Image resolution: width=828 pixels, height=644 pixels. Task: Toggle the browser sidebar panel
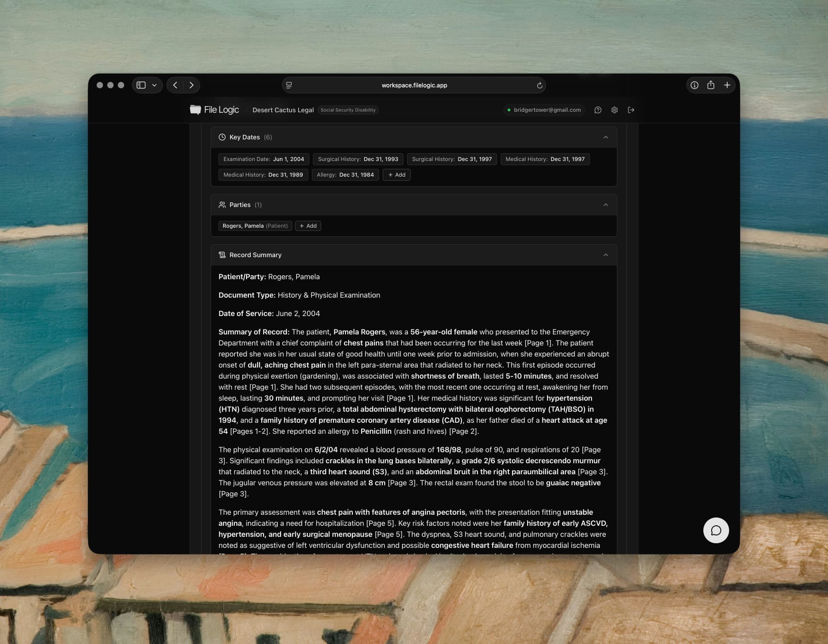click(141, 85)
